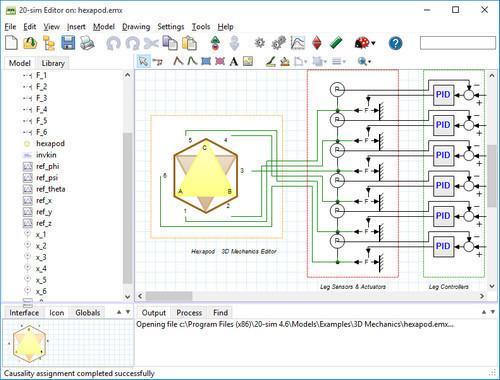
Task: Open the ladybug debug dropdown arrow
Action: click(373, 43)
